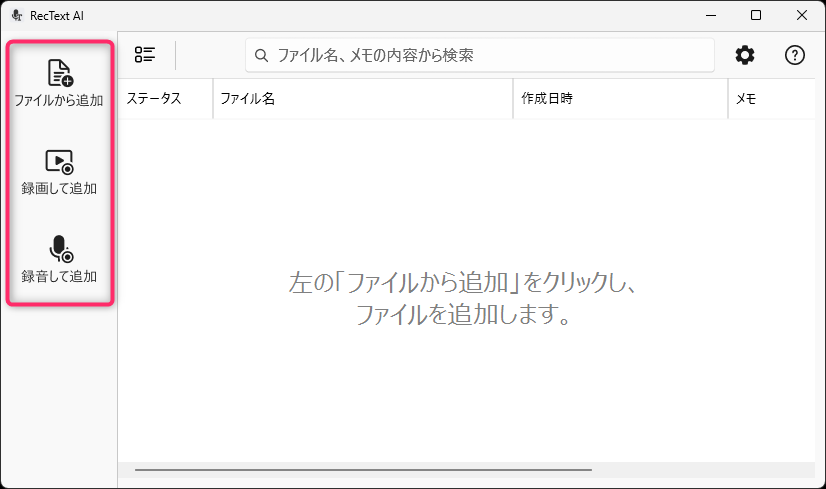826x489 pixels.
Task: Open settings with the gear icon
Action: click(745, 55)
